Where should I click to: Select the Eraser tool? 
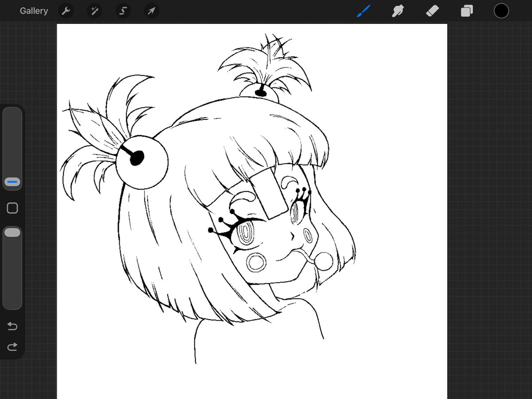pos(432,11)
